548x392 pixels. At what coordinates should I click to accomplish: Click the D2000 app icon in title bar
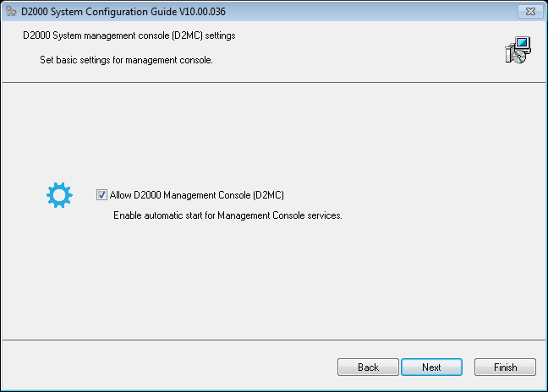[x=11, y=12]
